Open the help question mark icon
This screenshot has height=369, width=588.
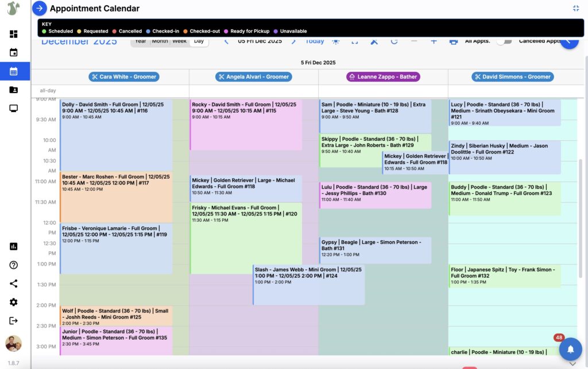click(x=14, y=265)
